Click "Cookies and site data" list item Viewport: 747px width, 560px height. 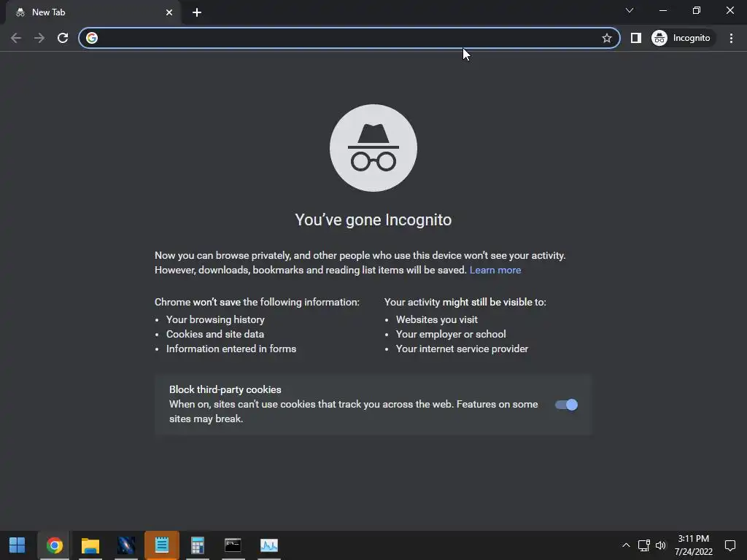coord(215,334)
